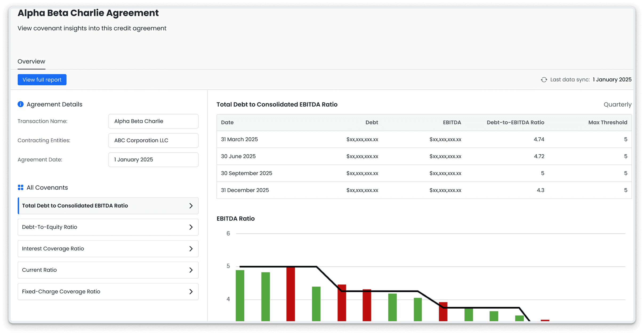Viewport: 644px width, 334px height.
Task: Click the Fixed-Charge Coverage Ratio chevron arrow
Action: click(x=191, y=292)
